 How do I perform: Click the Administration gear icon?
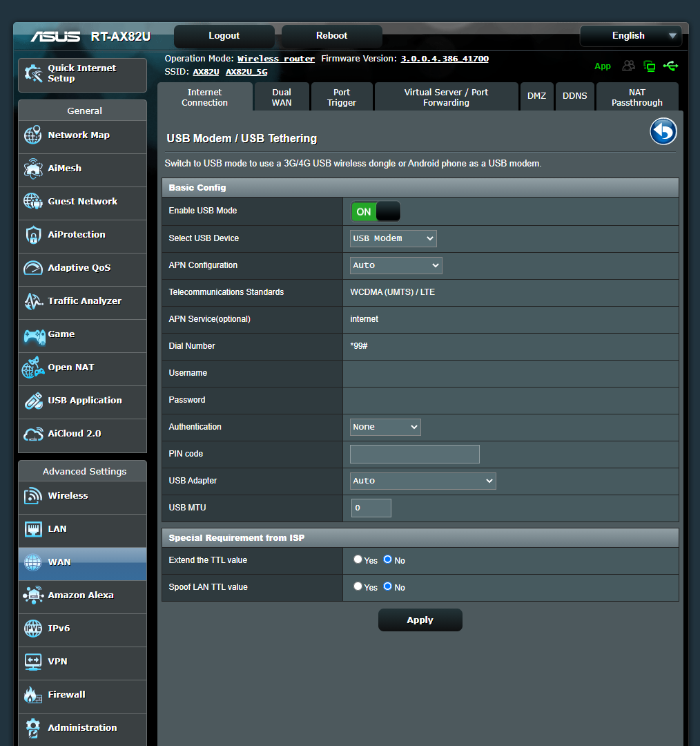pyautogui.click(x=33, y=728)
